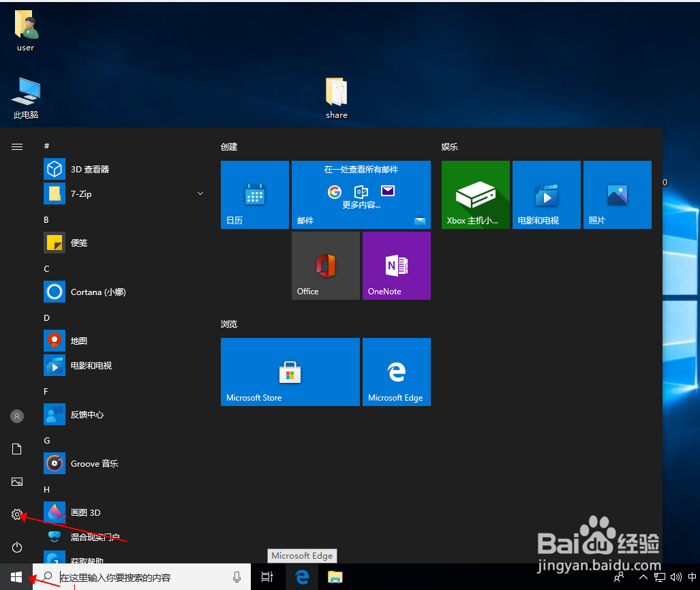This screenshot has width=700, height=590.
Task: Open the 7-Zip folder entry
Action: (123, 193)
